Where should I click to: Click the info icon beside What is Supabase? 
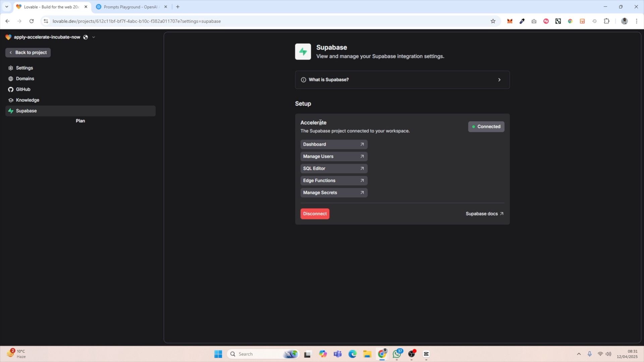(304, 80)
